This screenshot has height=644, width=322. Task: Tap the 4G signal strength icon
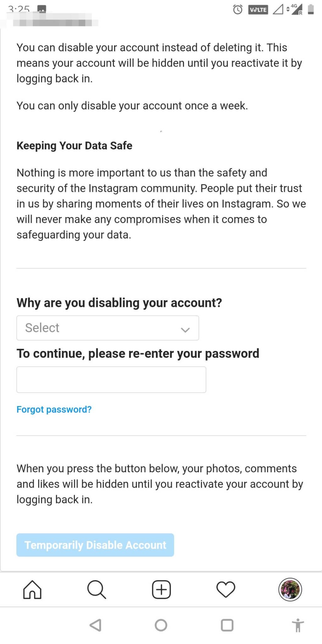(296, 9)
